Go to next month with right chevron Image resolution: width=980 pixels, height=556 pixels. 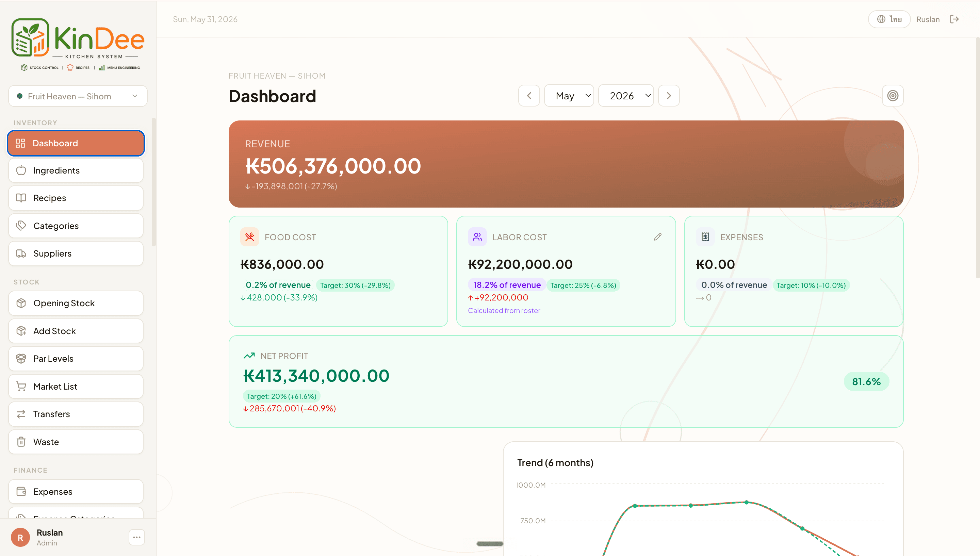point(669,96)
